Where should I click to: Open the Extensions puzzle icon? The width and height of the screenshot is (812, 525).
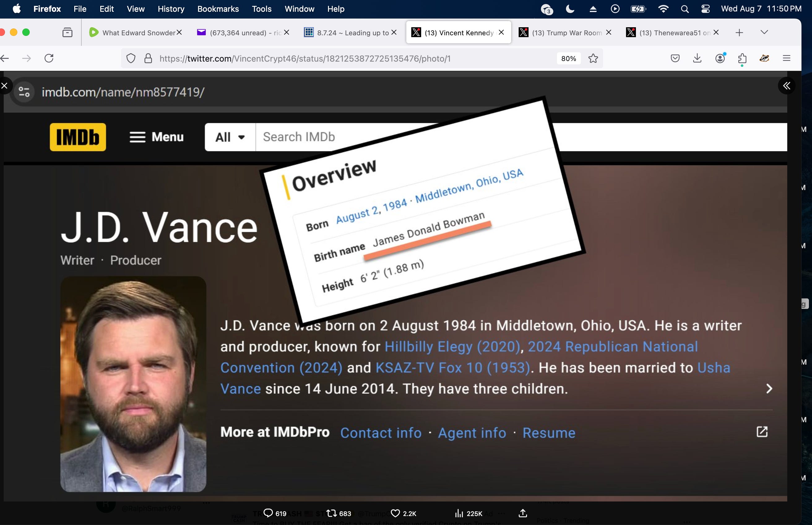pyautogui.click(x=742, y=59)
